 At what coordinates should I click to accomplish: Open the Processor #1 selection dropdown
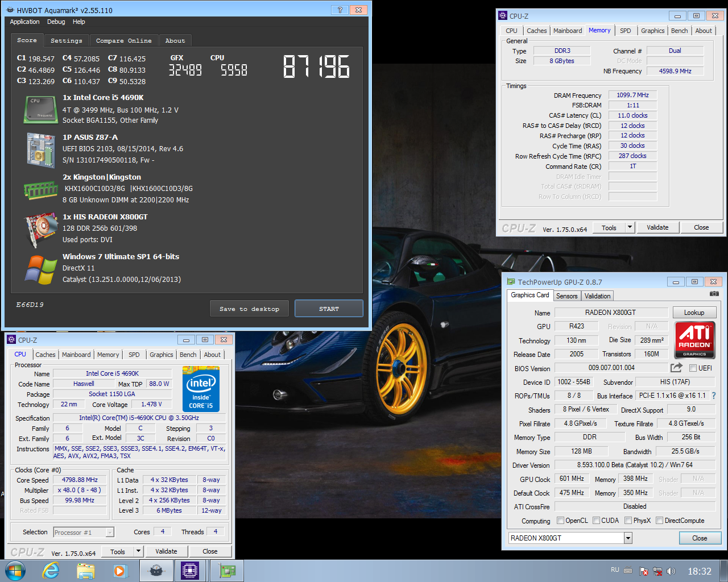(110, 533)
